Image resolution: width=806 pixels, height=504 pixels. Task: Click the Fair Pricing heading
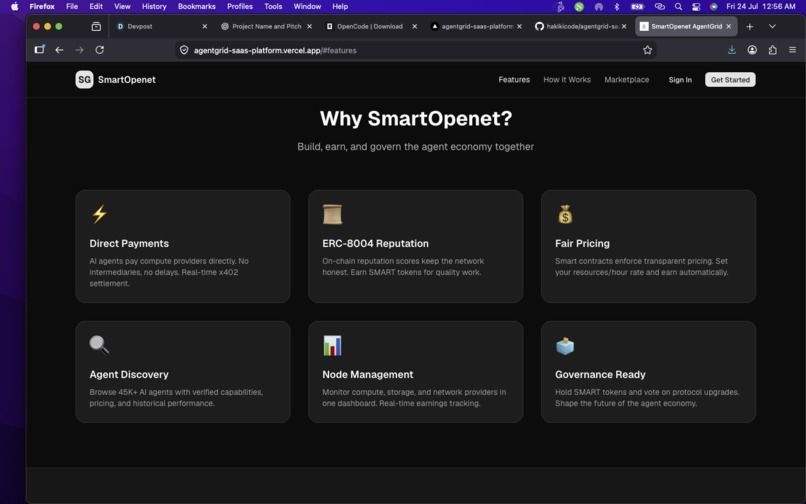click(x=582, y=243)
